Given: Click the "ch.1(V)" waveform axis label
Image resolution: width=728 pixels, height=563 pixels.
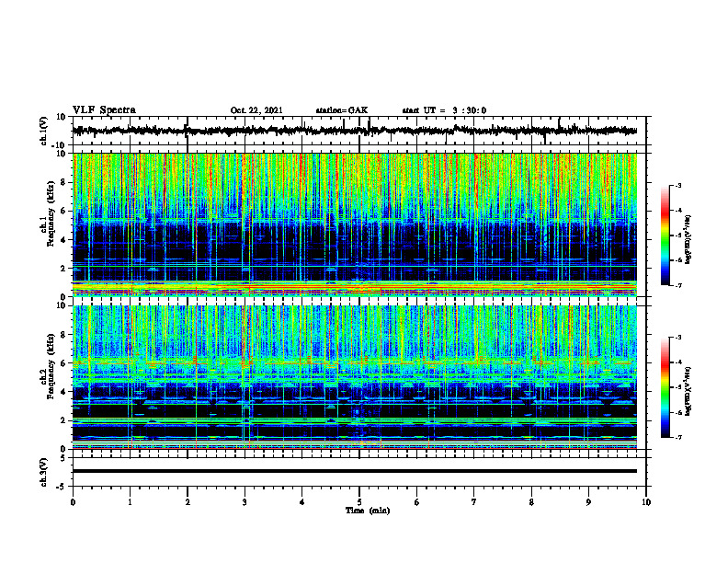Looking at the screenshot, I should click(x=44, y=132).
